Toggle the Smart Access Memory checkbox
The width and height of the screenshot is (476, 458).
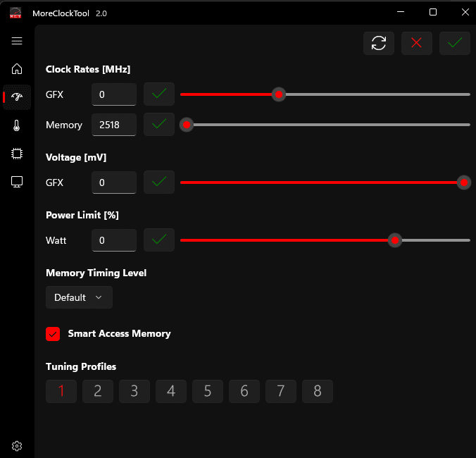[x=53, y=334]
